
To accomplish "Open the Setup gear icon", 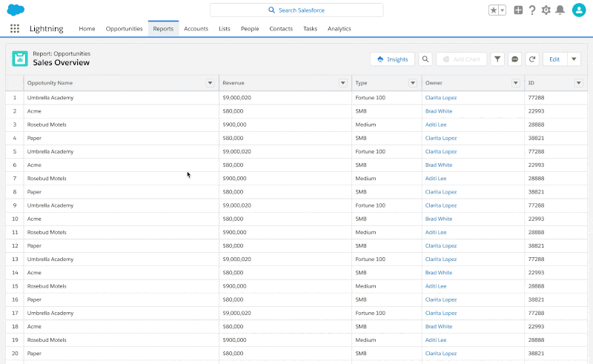I will coord(546,10).
